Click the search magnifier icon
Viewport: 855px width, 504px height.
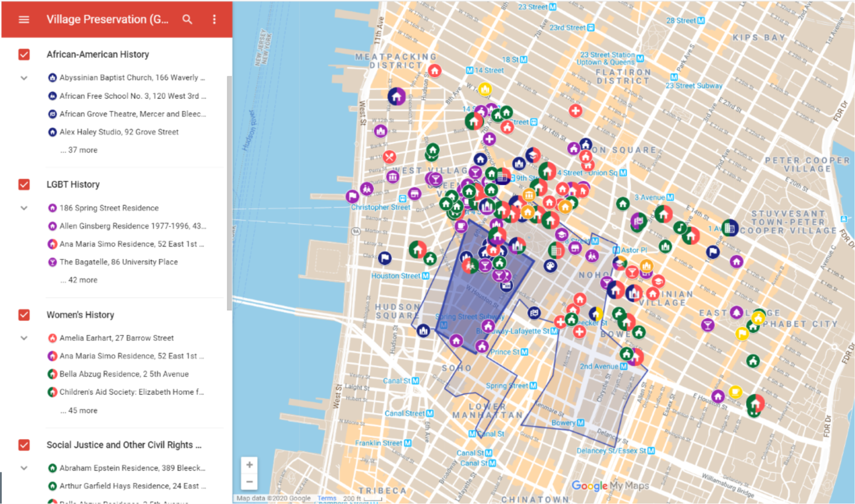pyautogui.click(x=187, y=20)
